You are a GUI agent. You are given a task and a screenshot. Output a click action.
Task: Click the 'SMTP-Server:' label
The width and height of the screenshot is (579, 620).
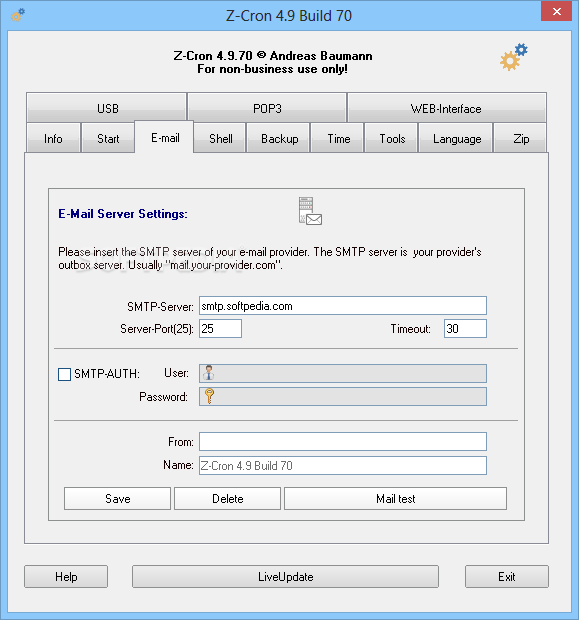pyautogui.click(x=160, y=306)
